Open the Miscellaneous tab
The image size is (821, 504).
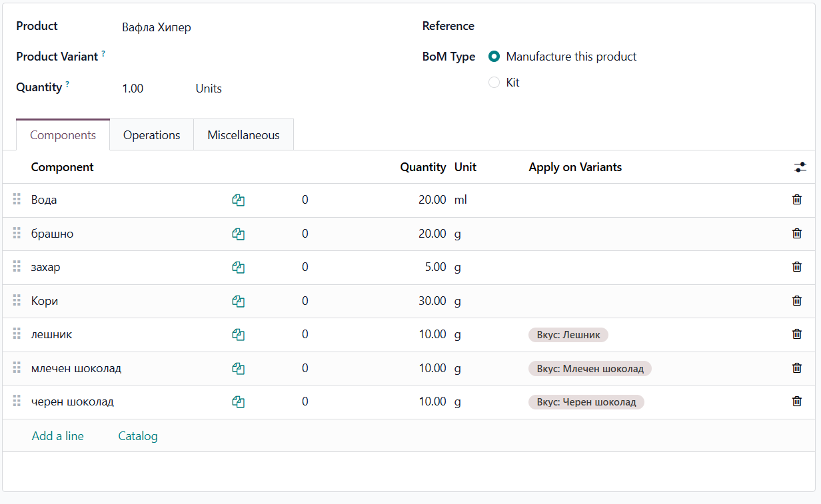pos(243,135)
